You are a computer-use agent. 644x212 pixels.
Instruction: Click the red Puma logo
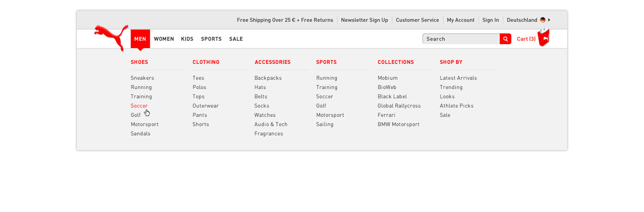[x=111, y=38]
